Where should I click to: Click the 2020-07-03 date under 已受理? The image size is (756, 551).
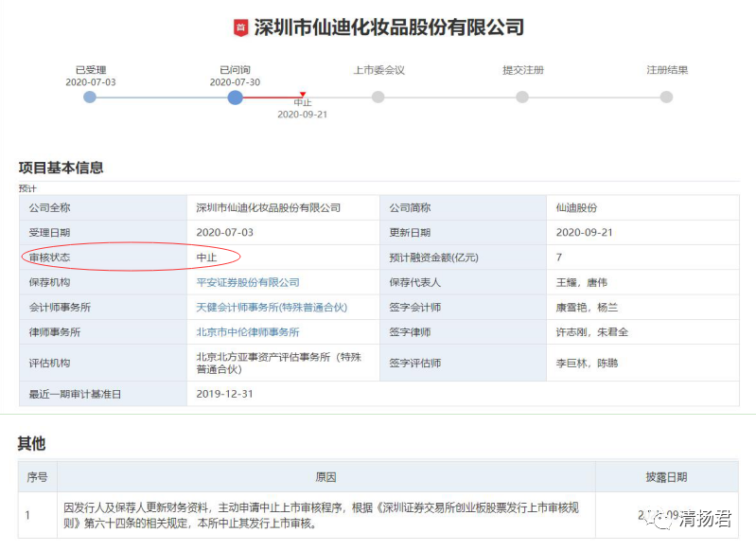click(91, 82)
